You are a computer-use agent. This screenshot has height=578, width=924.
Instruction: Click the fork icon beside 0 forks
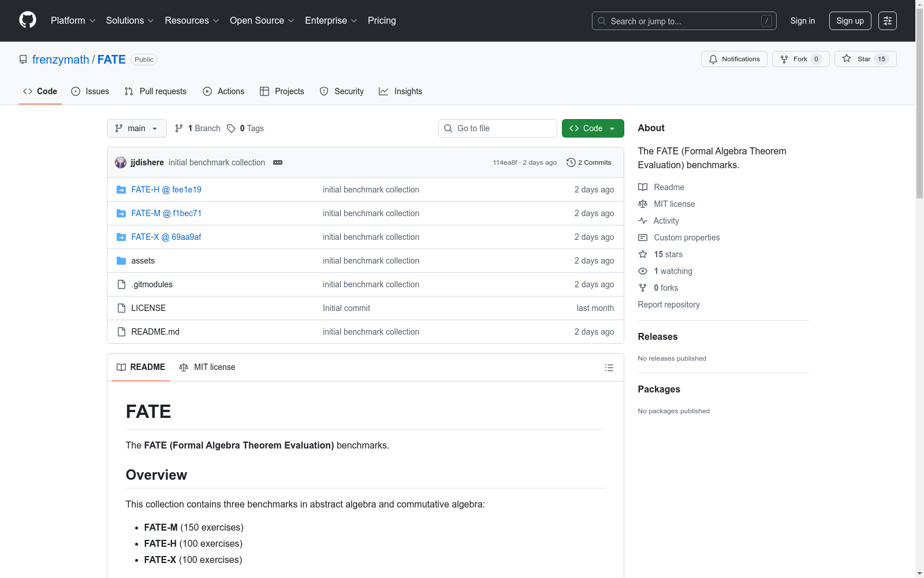643,288
